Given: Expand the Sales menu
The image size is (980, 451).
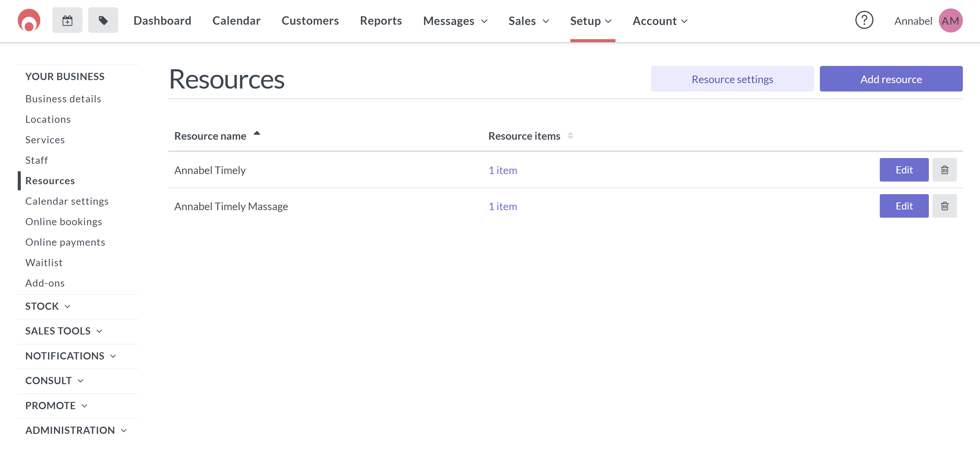Looking at the screenshot, I should coord(529,21).
